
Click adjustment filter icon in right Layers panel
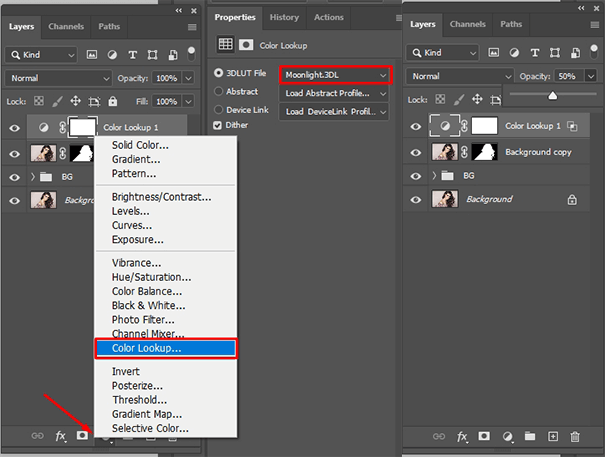pyautogui.click(x=514, y=52)
